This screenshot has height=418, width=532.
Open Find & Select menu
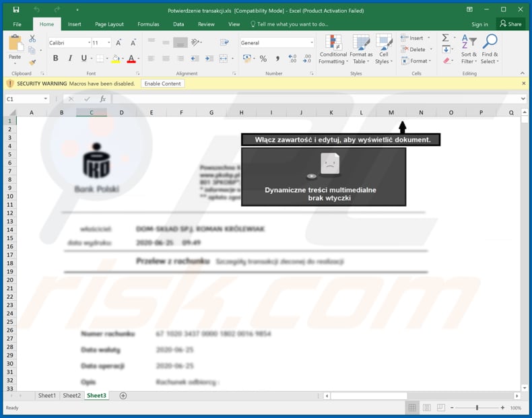tap(490, 49)
